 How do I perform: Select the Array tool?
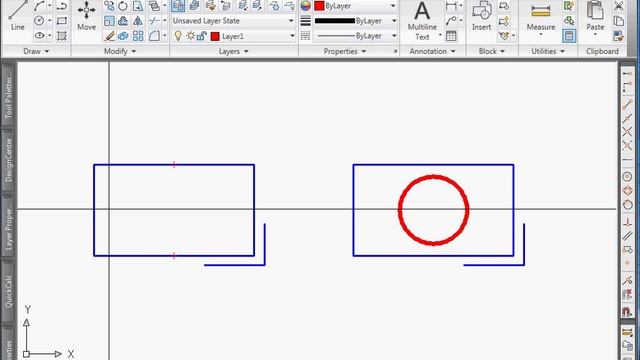coord(138,36)
